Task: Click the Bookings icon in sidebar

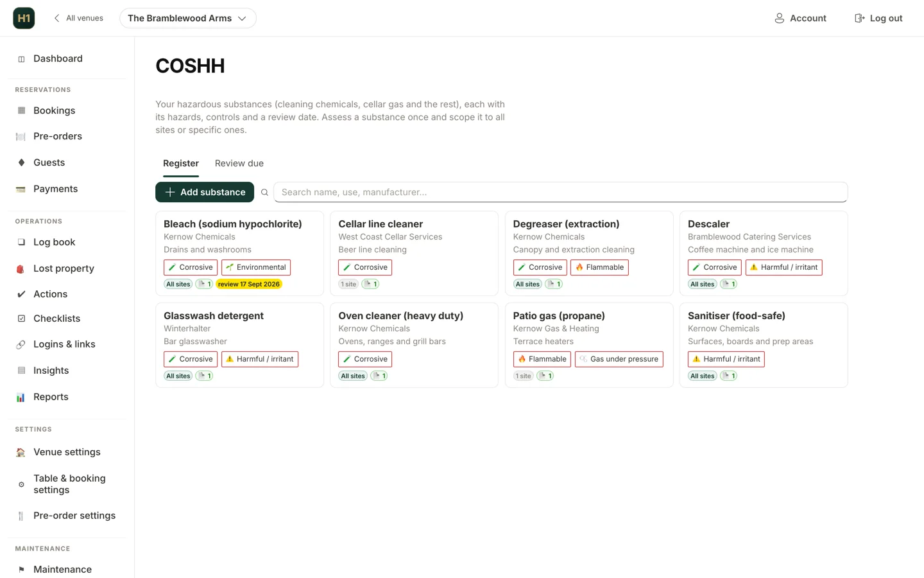Action: [21, 110]
